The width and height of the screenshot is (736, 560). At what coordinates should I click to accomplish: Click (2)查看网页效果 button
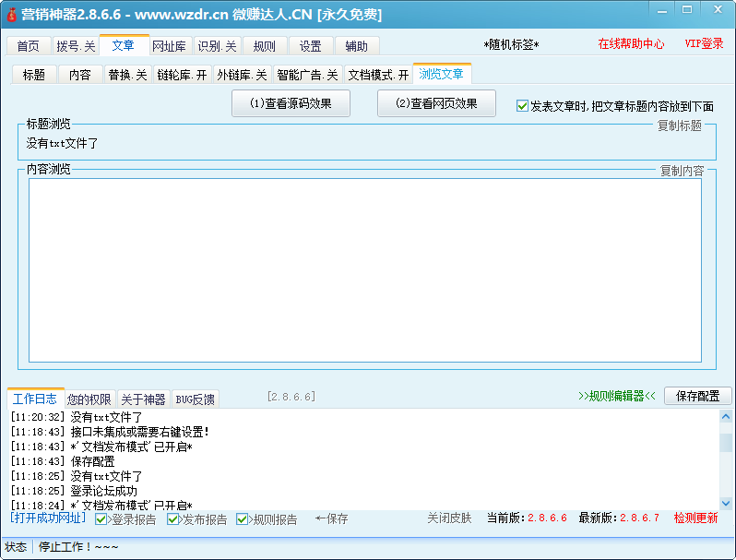[x=436, y=103]
